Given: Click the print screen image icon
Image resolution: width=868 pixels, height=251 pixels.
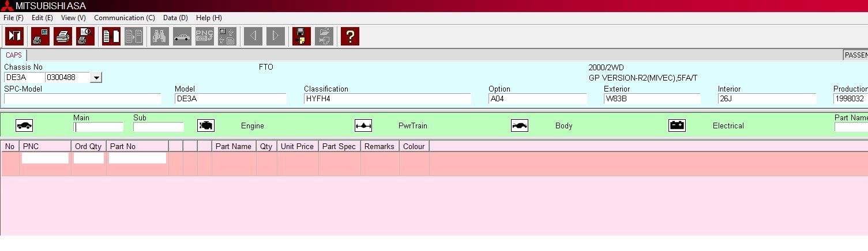Looking at the screenshot, I should point(40,36).
